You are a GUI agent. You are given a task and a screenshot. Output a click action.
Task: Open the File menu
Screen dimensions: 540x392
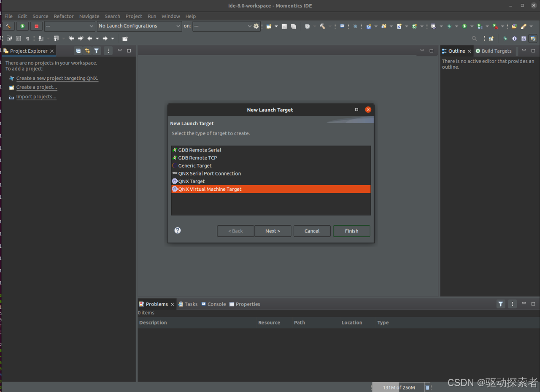pos(8,16)
